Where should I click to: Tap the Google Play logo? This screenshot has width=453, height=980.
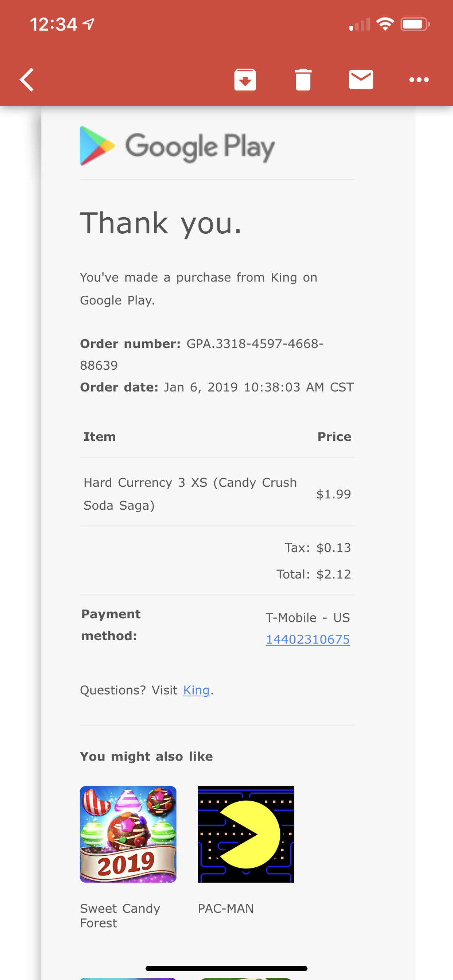coord(177,146)
